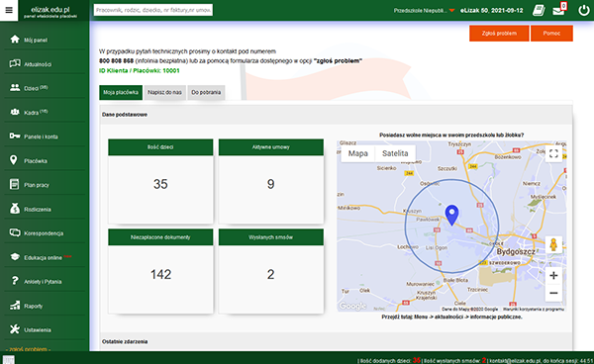The height and width of the screenshot is (364, 594).
Task: Click the phone number 800 808 868
Action: tap(116, 61)
